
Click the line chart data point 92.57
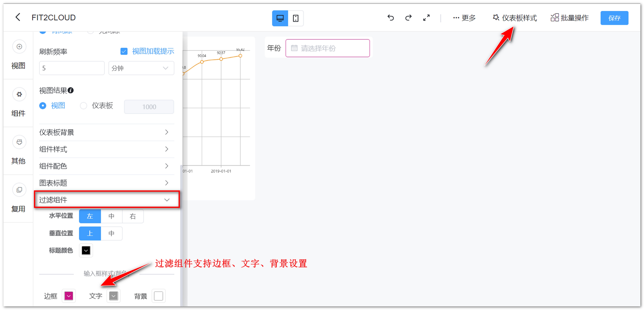(x=221, y=59)
